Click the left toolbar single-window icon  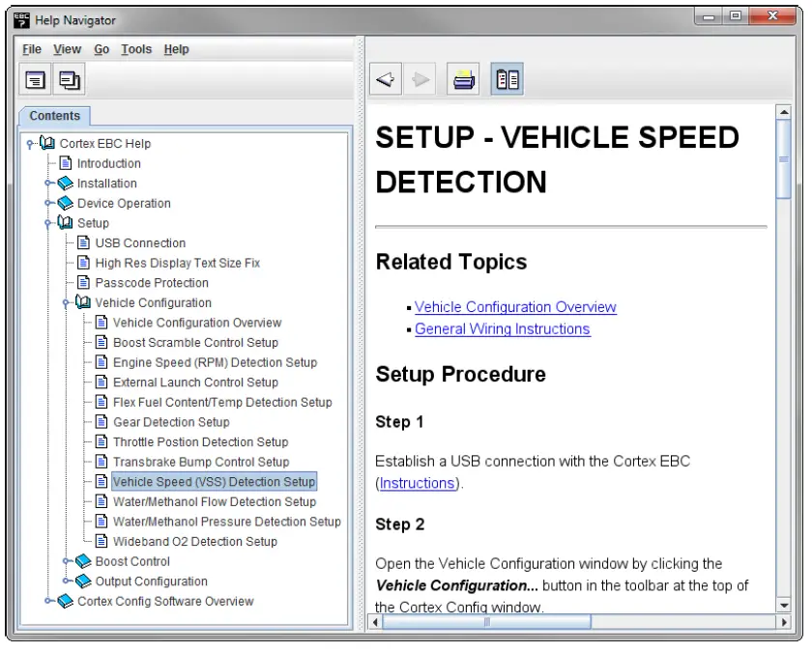click(36, 81)
